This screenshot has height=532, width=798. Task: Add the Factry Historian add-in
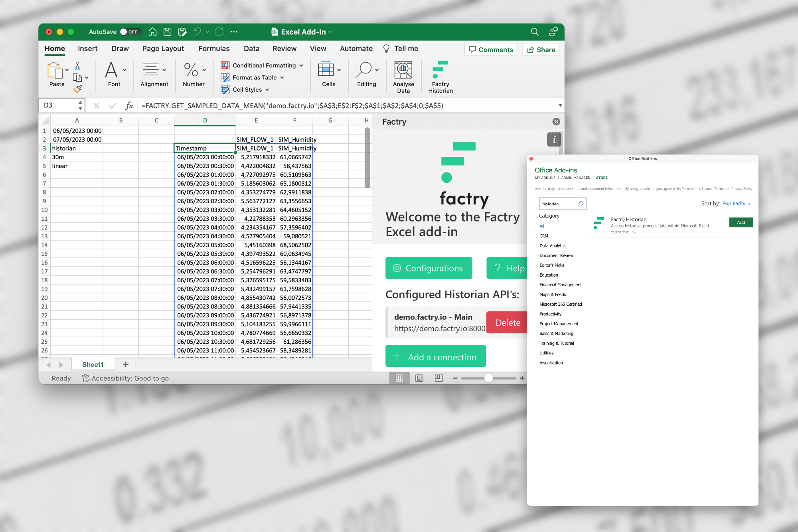[741, 222]
